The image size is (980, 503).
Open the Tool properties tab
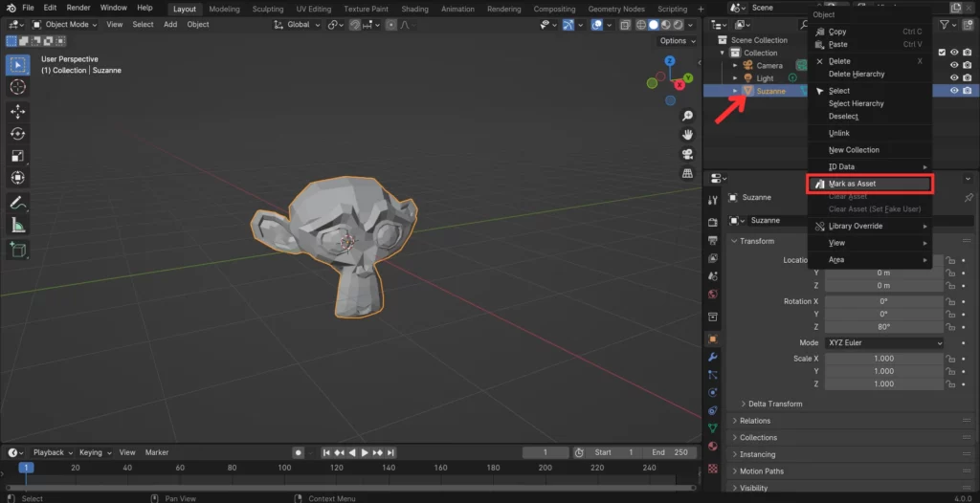(712, 200)
